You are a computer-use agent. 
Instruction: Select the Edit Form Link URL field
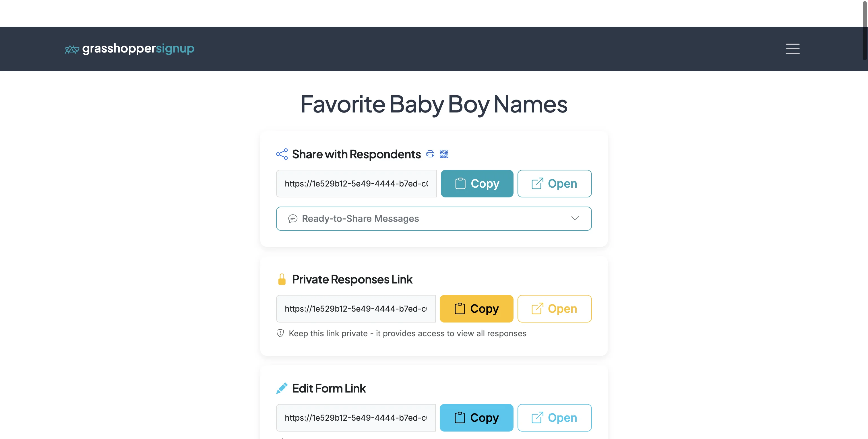click(355, 417)
